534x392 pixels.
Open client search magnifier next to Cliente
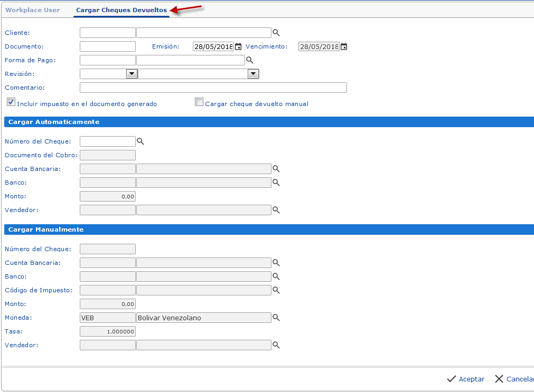point(276,33)
